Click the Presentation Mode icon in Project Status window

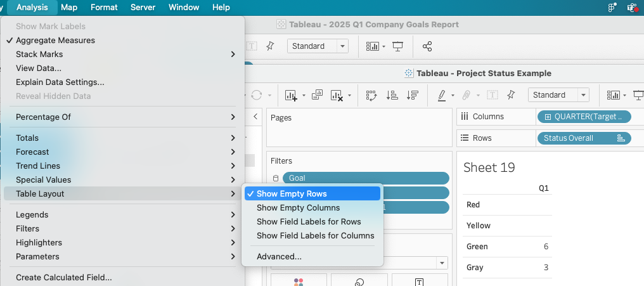pos(639,95)
